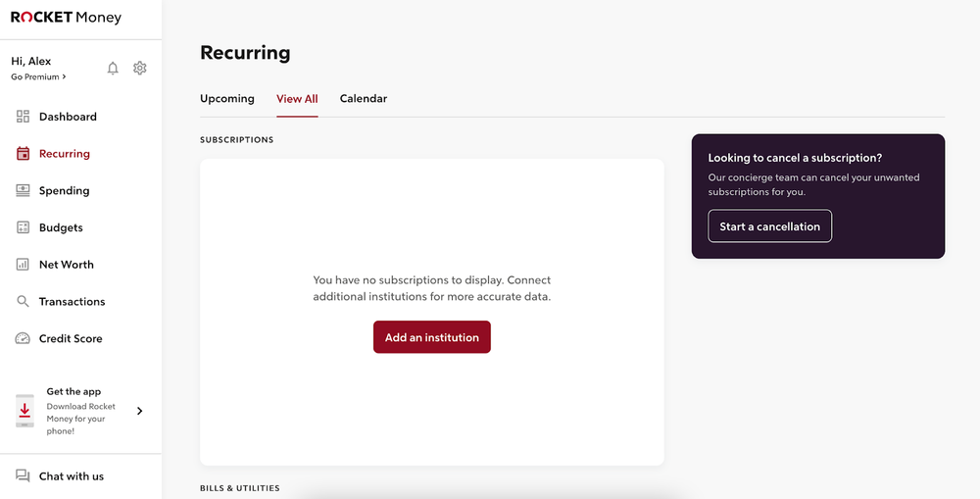Open the Net Worth menu item
980x499 pixels.
pyautogui.click(x=67, y=265)
